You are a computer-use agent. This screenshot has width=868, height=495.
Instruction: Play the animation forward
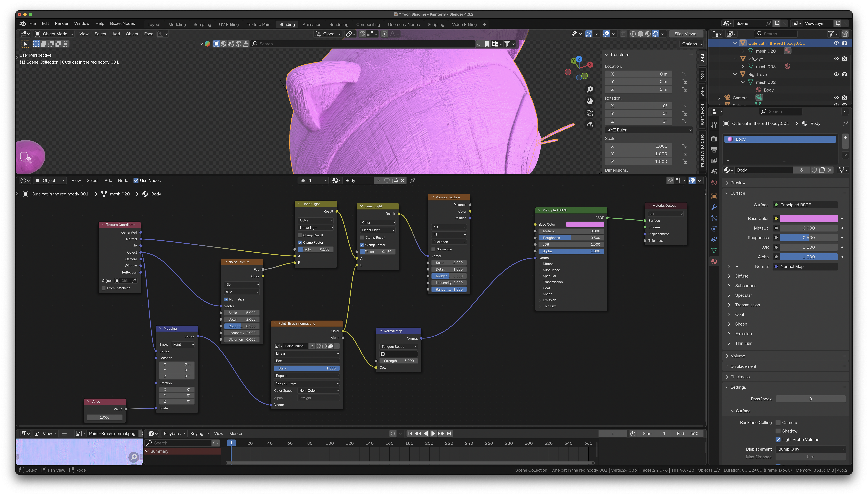[x=433, y=434]
